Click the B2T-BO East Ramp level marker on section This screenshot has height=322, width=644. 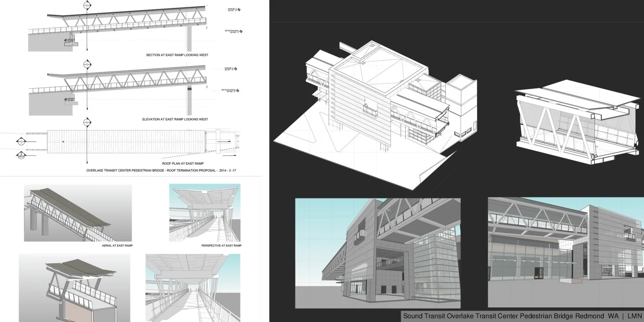pyautogui.click(x=232, y=31)
